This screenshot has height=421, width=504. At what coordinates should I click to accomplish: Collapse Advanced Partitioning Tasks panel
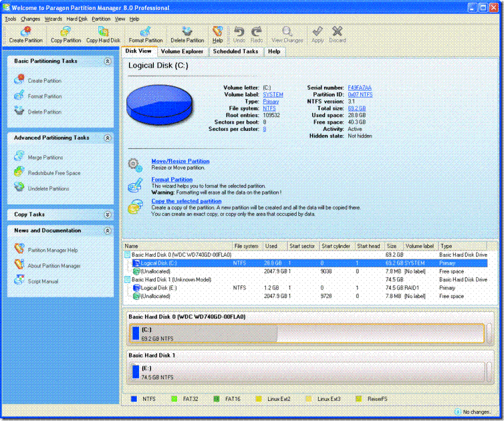tap(108, 138)
